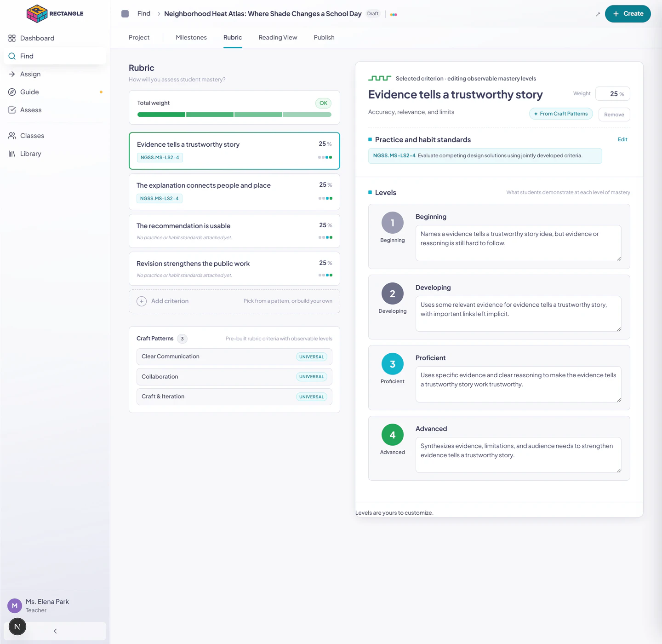Image resolution: width=662 pixels, height=644 pixels.
Task: Open Ms. Elena Park's profile avatar
Action: pyautogui.click(x=15, y=606)
